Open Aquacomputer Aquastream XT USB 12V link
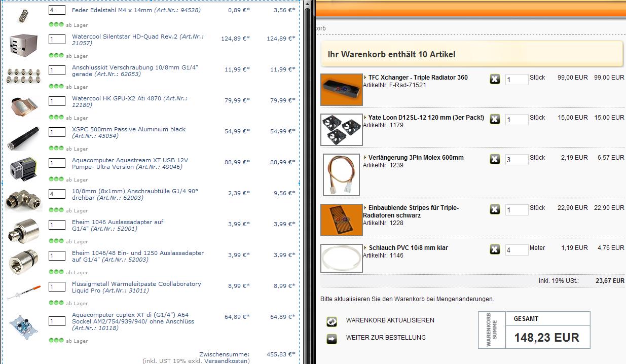626x364 pixels. point(131,163)
